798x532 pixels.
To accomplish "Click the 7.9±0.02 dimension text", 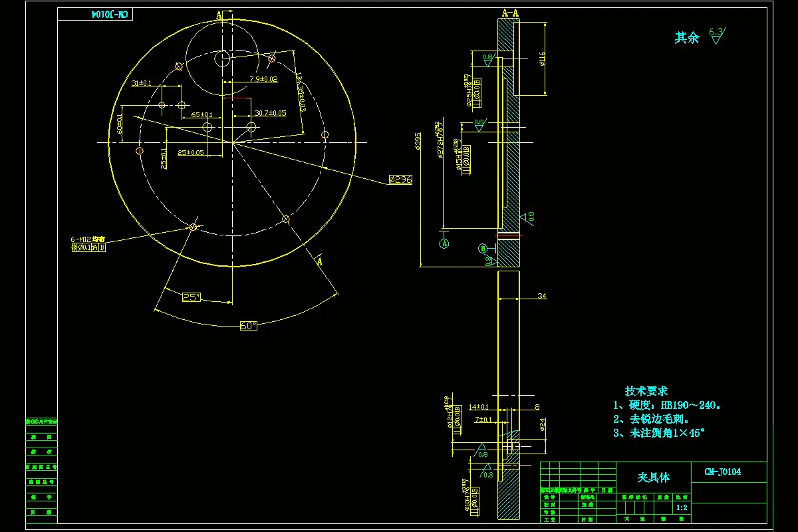I will pos(263,79).
